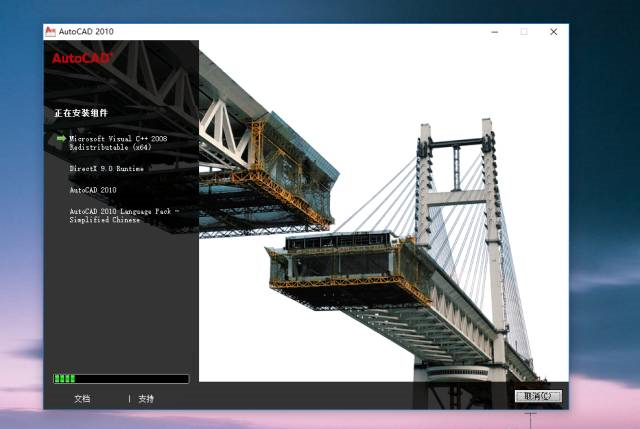The image size is (640, 429).
Task: Click the Cancel button (取消)
Action: [538, 396]
